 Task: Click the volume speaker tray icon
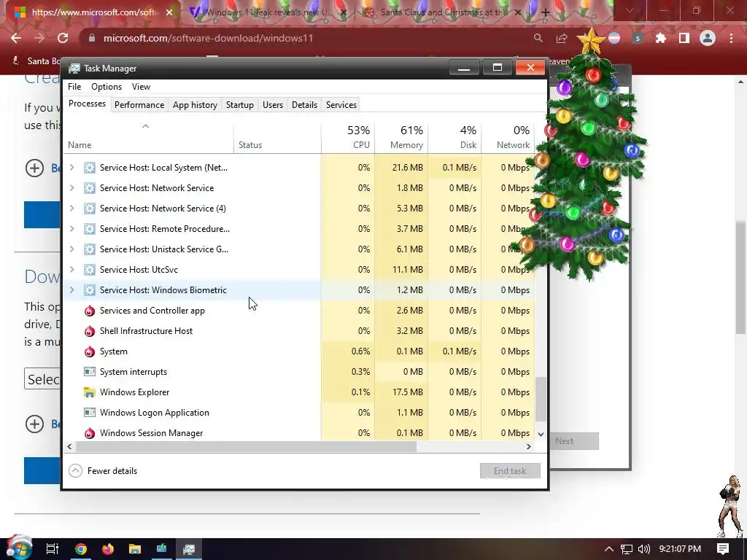(x=644, y=549)
